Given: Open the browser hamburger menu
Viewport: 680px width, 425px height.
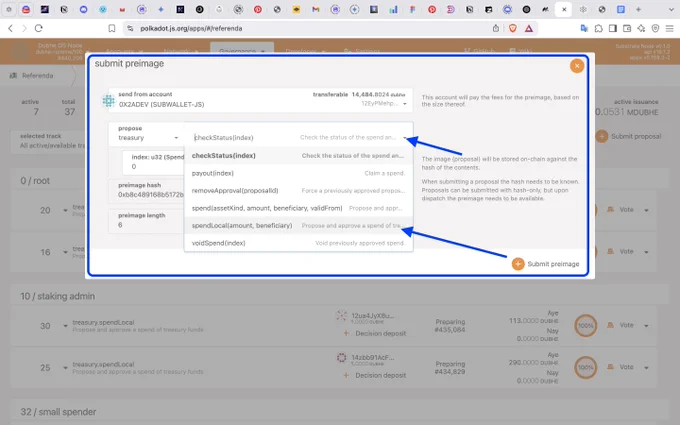Looking at the screenshot, I should coord(670,28).
